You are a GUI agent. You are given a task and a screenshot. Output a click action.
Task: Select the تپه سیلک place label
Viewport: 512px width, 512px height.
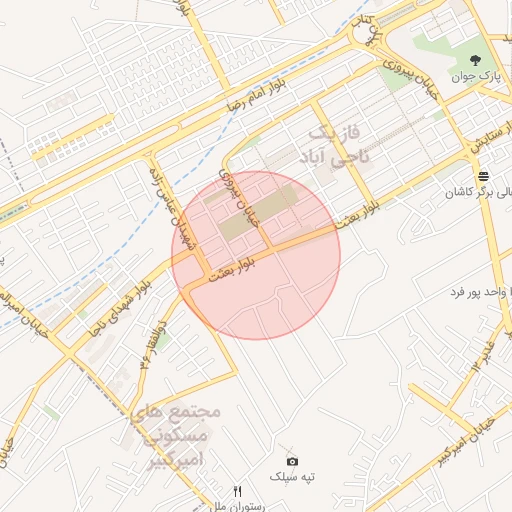(292, 477)
